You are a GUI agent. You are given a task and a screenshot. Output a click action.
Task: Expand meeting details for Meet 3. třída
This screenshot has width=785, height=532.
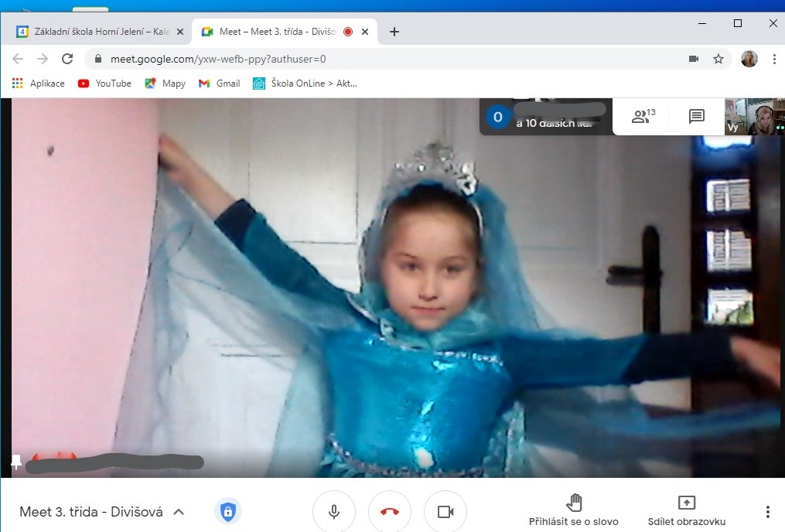coord(179,512)
